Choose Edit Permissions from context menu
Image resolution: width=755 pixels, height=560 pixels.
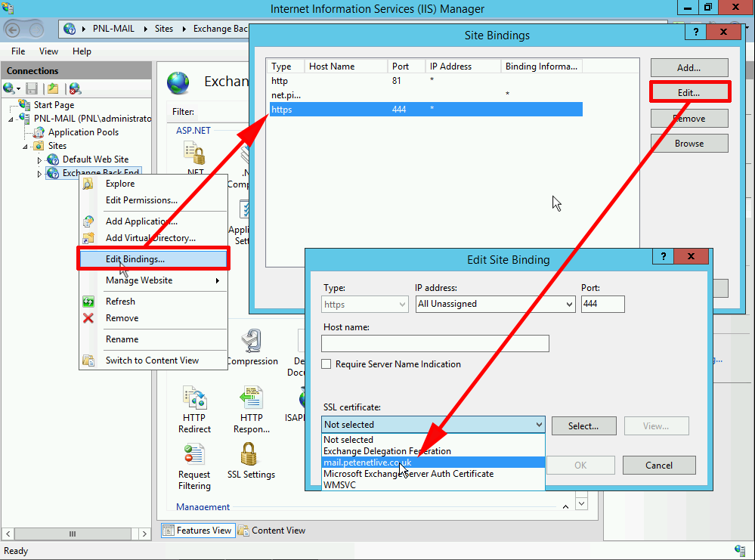pyautogui.click(x=153, y=200)
